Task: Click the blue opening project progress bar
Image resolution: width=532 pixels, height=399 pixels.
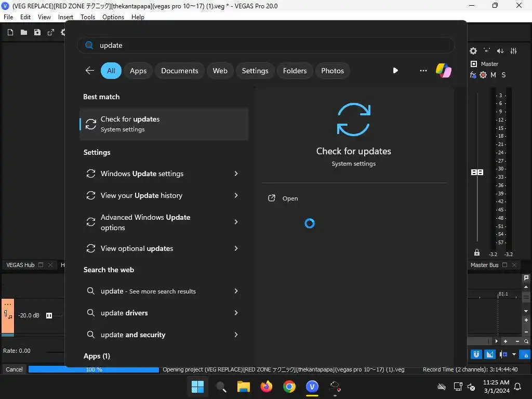Action: pyautogui.click(x=94, y=369)
